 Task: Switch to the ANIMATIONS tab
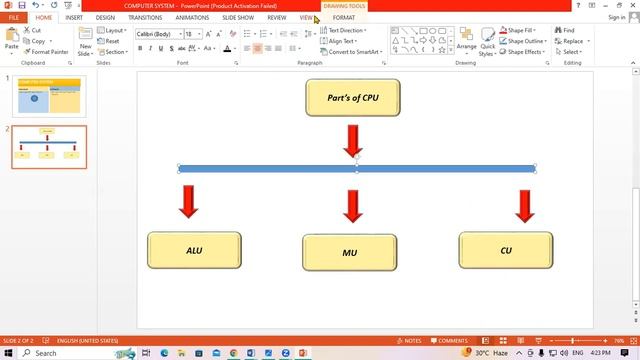click(192, 18)
